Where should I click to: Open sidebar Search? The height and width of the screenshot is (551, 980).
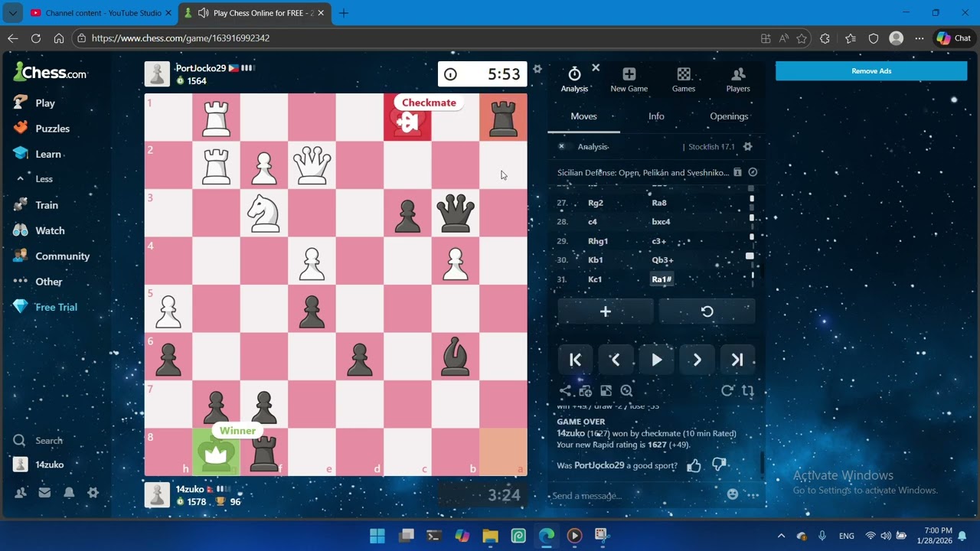coord(38,441)
